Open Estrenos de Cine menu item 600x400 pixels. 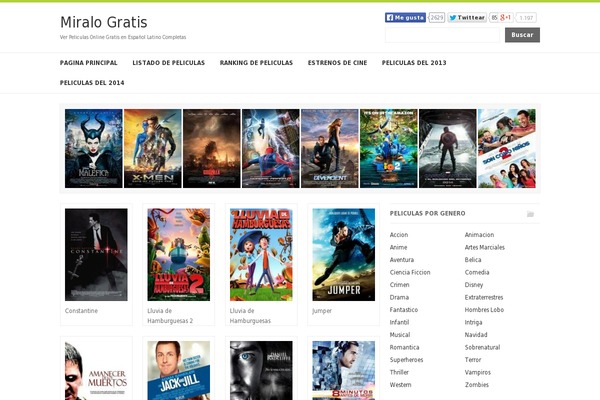pyautogui.click(x=338, y=63)
